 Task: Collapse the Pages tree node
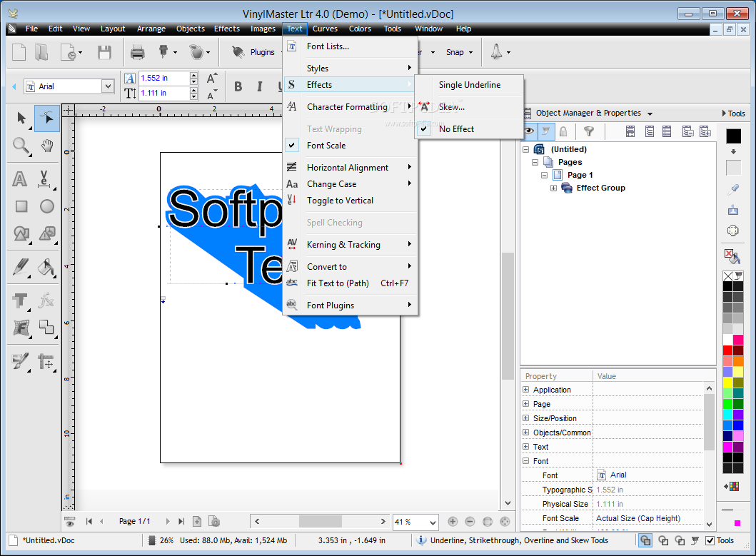click(535, 163)
